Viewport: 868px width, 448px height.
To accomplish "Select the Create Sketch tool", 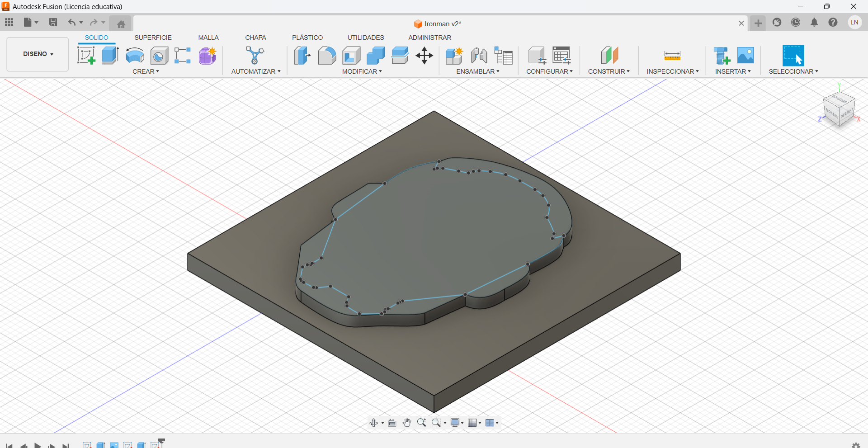I will click(86, 56).
